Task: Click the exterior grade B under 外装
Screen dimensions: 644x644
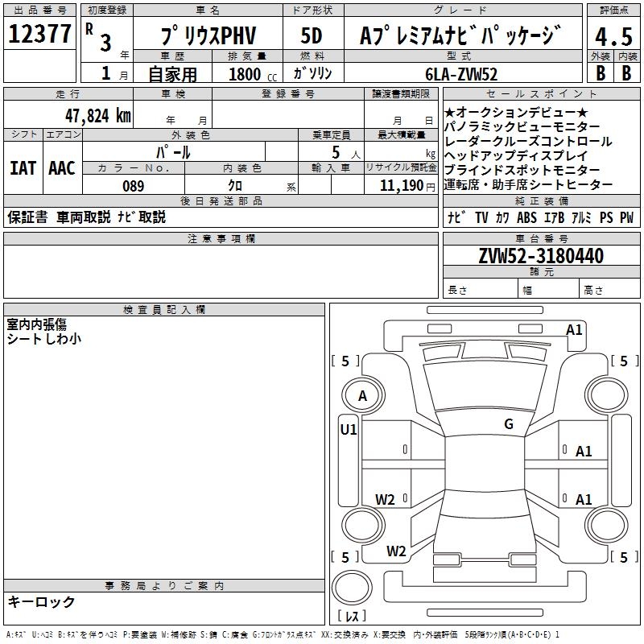Action: coord(601,72)
